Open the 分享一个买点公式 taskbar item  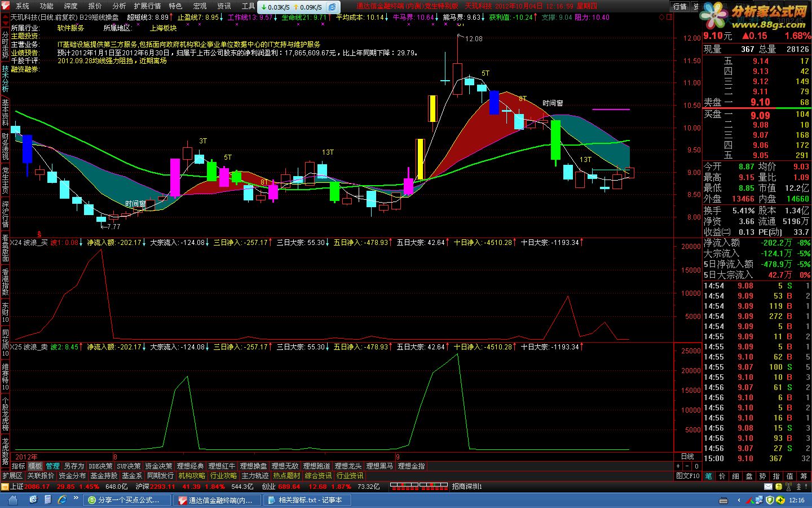click(x=127, y=500)
